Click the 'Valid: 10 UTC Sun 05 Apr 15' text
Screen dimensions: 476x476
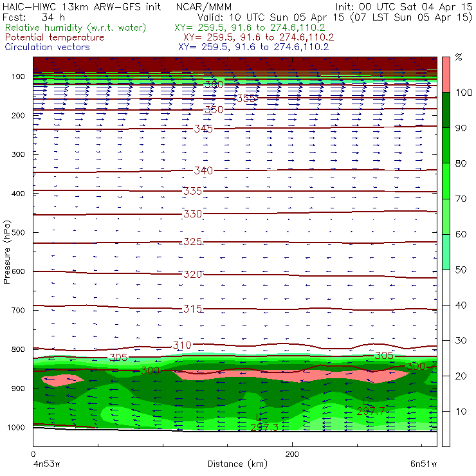point(271,17)
